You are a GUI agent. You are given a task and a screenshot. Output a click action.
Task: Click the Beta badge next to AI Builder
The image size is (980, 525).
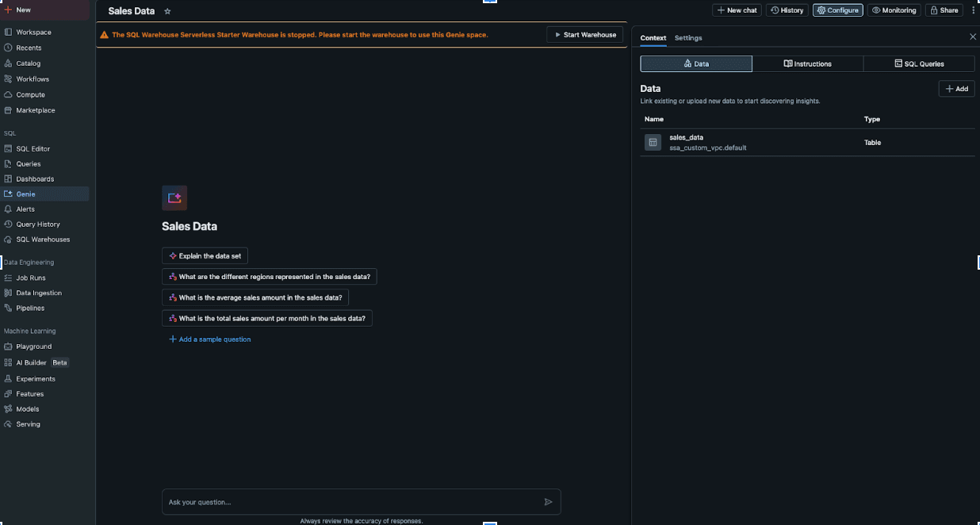point(60,362)
